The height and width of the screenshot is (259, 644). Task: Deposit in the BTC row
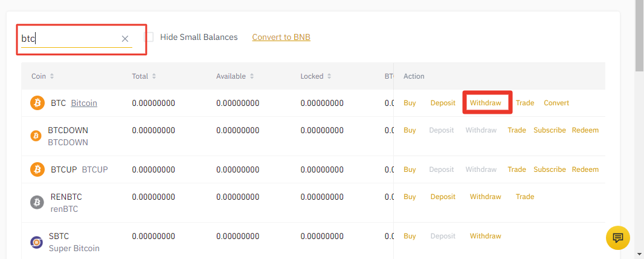pos(443,103)
